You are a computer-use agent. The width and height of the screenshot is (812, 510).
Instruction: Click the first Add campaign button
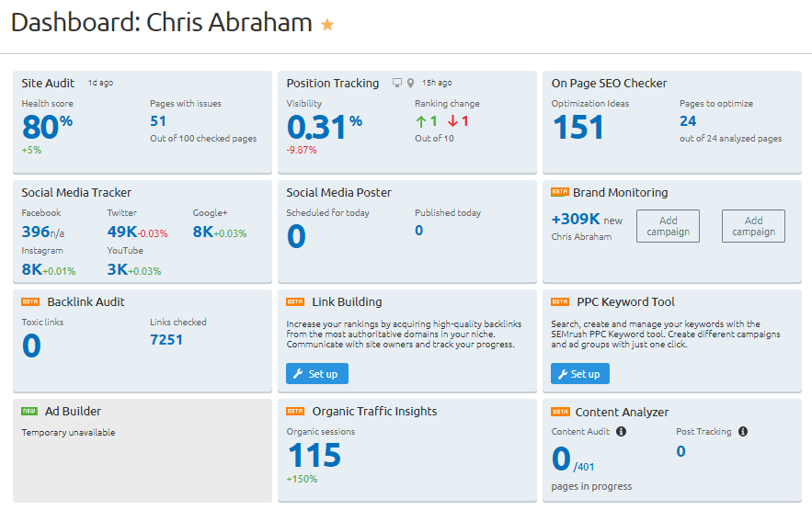tap(668, 226)
